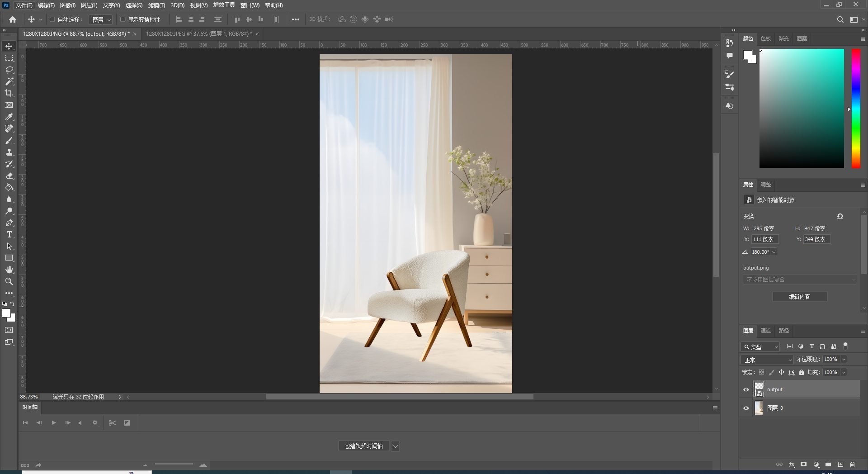Select the Rectangular Marquee tool
This screenshot has width=868, height=474.
9,58
